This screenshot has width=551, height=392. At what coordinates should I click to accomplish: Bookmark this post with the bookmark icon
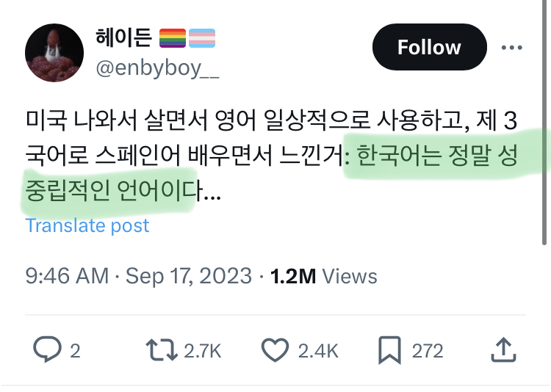[x=390, y=351]
